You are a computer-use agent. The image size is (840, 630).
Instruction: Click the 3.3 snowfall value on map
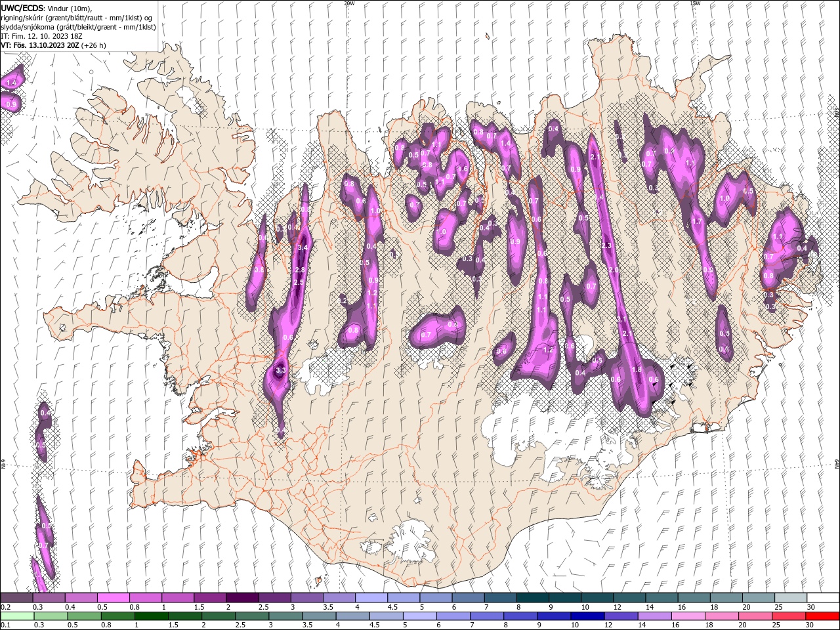point(281,371)
